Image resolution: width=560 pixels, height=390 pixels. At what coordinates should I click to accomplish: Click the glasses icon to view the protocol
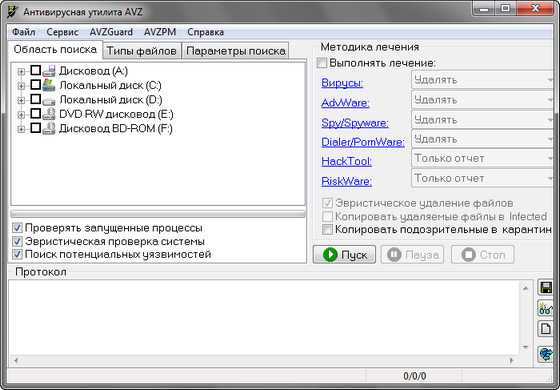[546, 308]
